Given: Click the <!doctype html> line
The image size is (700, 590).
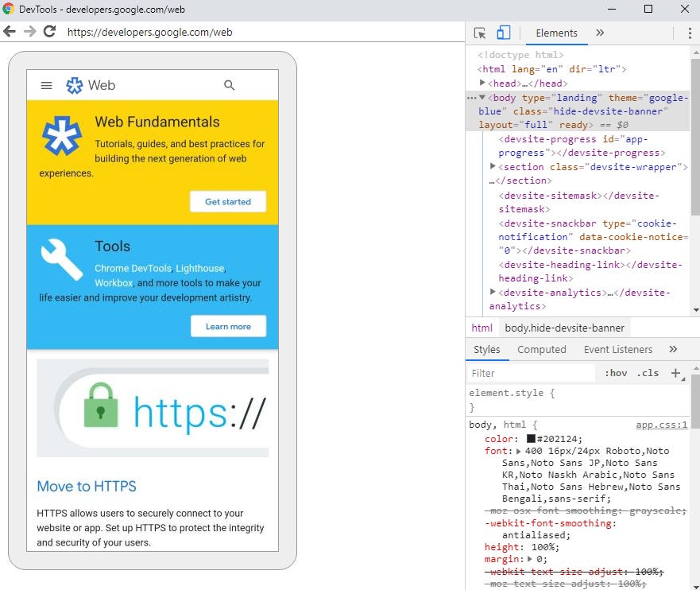Looking at the screenshot, I should [x=520, y=55].
